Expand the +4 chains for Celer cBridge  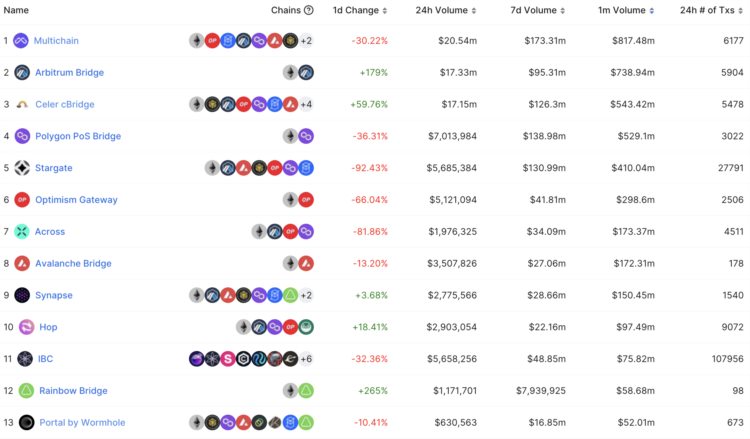(x=306, y=104)
